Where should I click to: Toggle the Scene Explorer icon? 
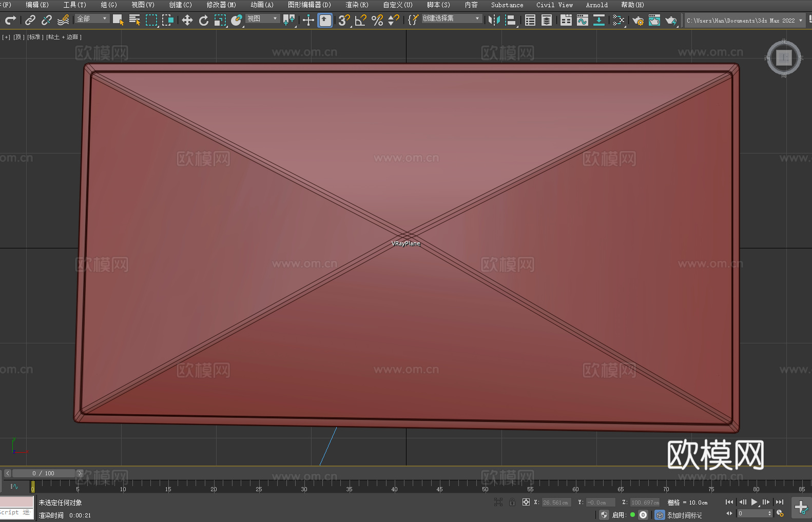[530, 20]
